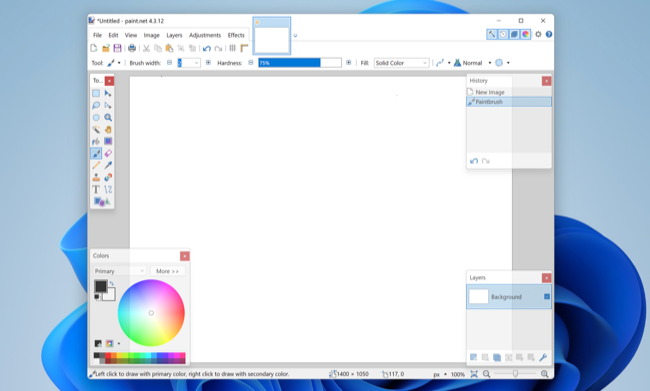Open the Layers menu
The image size is (650, 391).
174,35
